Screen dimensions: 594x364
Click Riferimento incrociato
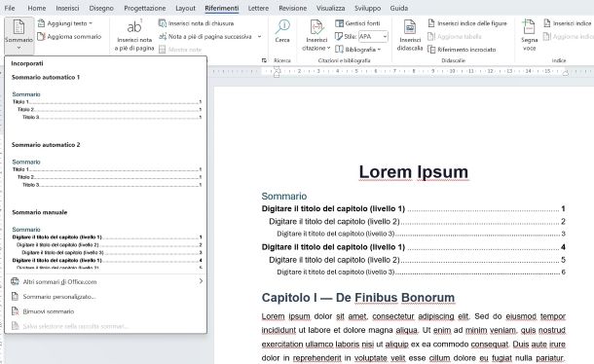tap(462, 50)
